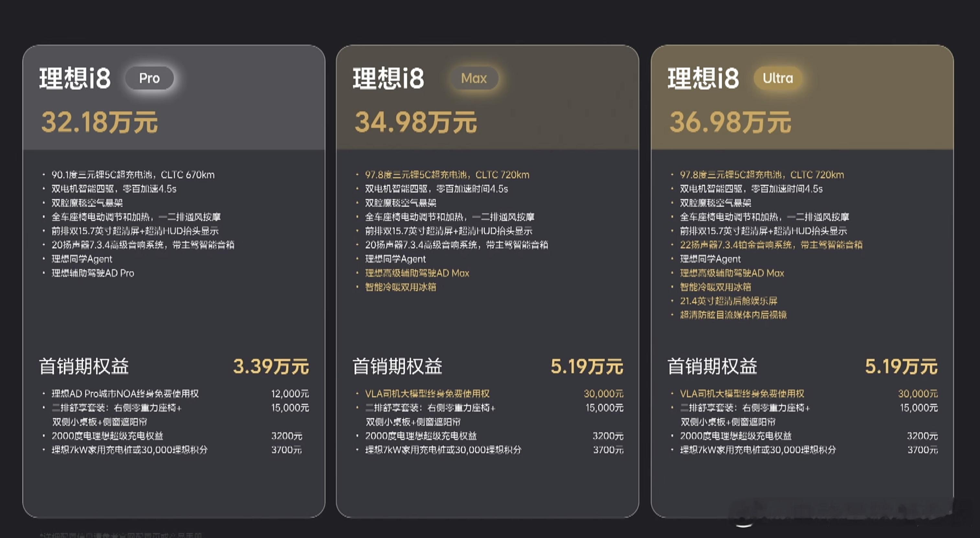Viewport: 980px width, 538px height.
Task: Click Pro card's 全车座椅电动调节和加热 line
Action: click(136, 217)
